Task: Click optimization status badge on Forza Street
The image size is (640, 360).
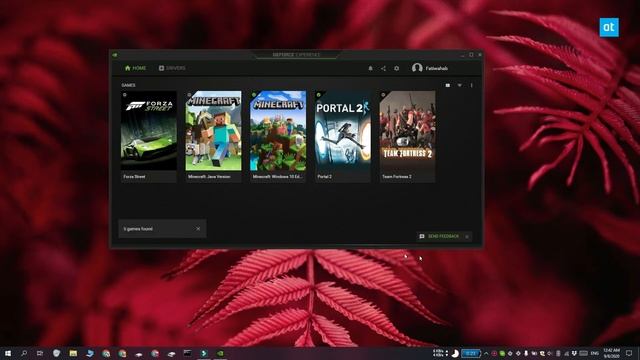Action: [124, 95]
